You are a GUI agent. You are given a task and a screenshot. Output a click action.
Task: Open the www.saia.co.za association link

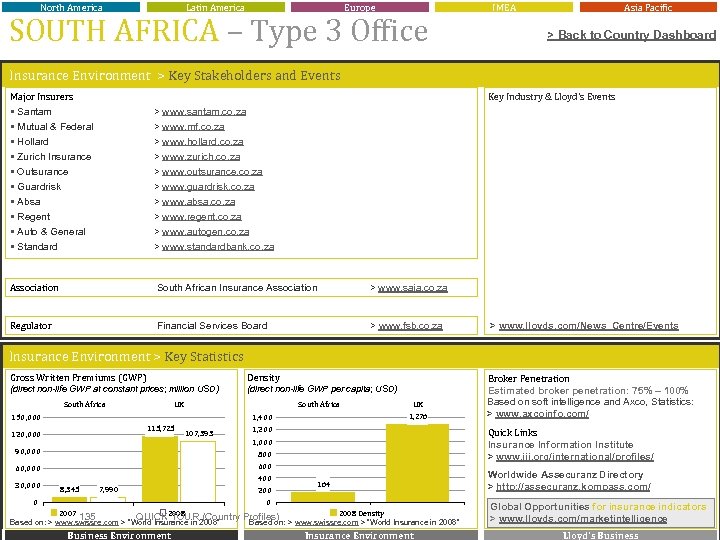coord(412,288)
